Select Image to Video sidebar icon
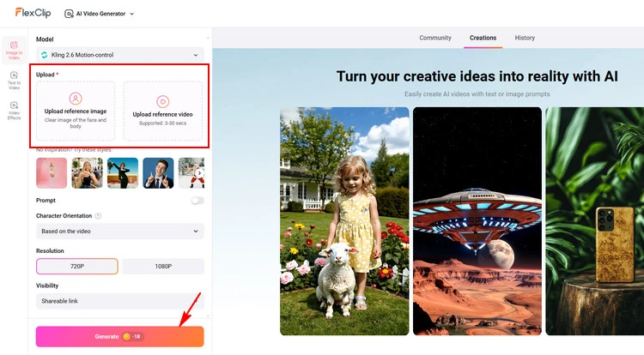 (14, 50)
